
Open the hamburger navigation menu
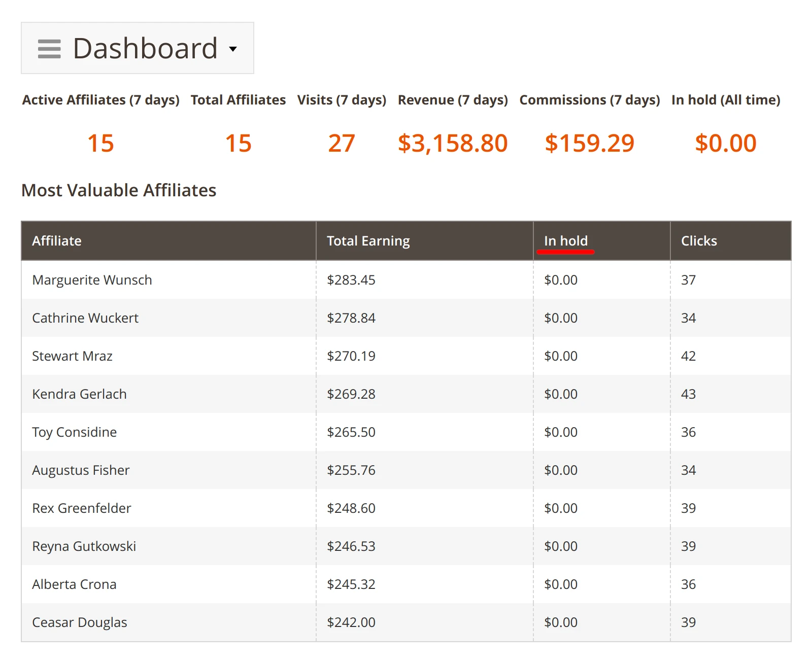click(x=49, y=49)
